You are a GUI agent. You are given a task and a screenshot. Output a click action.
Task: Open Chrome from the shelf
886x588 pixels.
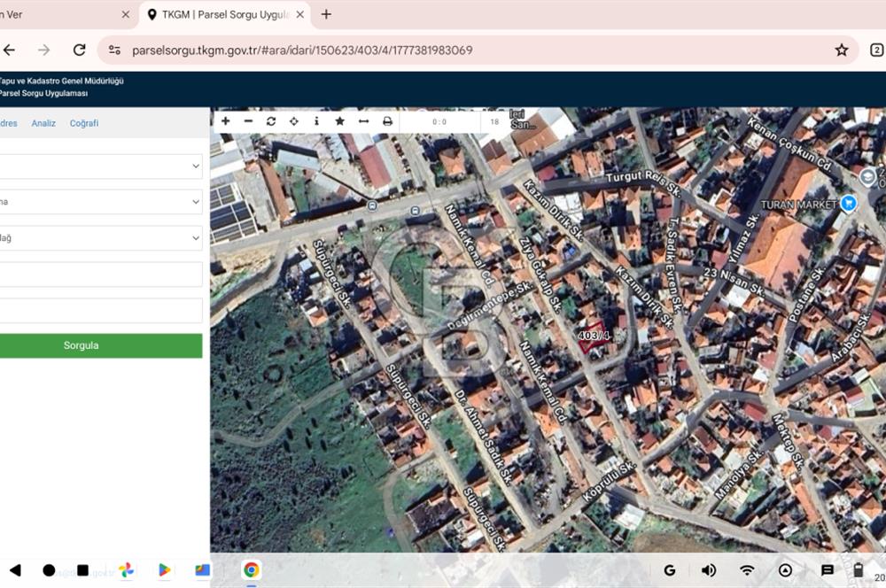pos(252,570)
